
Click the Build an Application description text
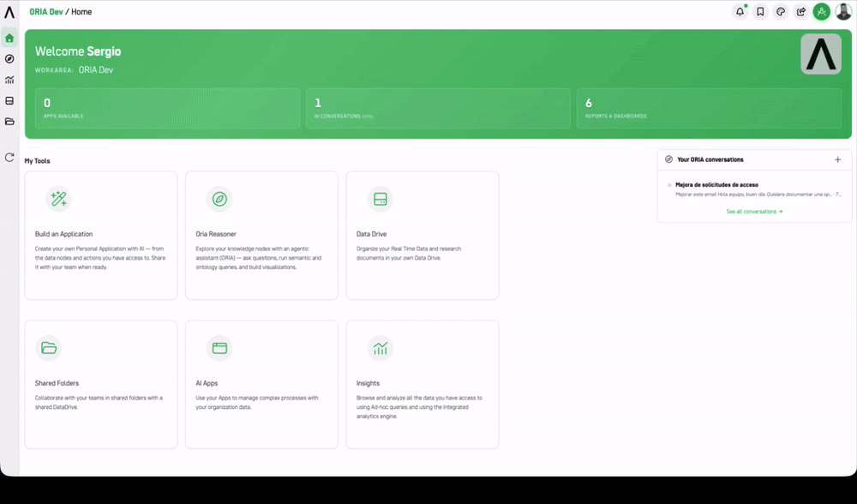pyautogui.click(x=100, y=258)
